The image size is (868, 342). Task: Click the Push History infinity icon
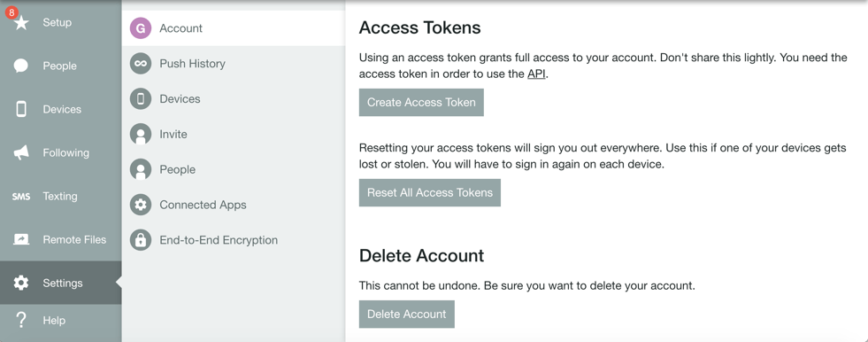tap(141, 64)
